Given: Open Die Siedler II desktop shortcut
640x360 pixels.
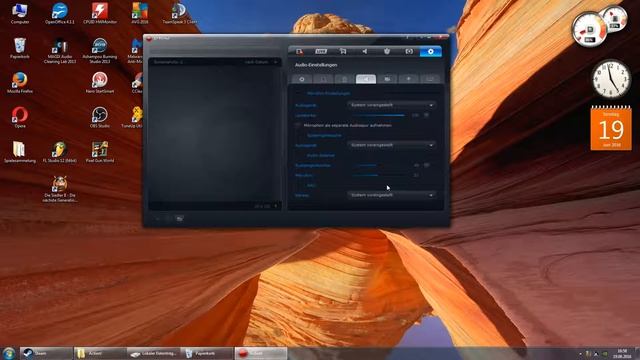Looking at the screenshot, I should tap(60, 189).
